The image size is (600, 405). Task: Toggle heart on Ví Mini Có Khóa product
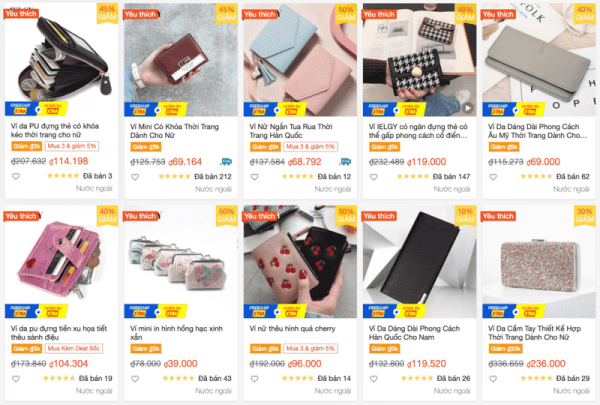pyautogui.click(x=135, y=177)
